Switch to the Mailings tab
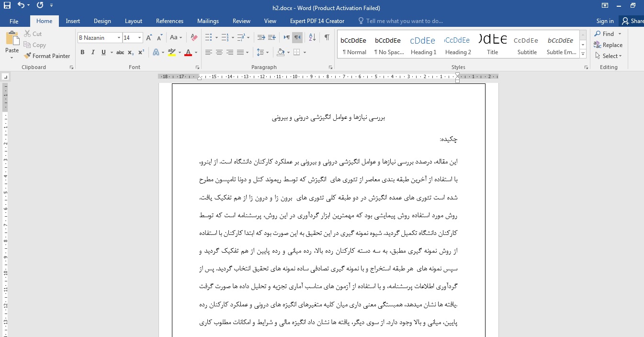This screenshot has width=644, height=337. 208,21
